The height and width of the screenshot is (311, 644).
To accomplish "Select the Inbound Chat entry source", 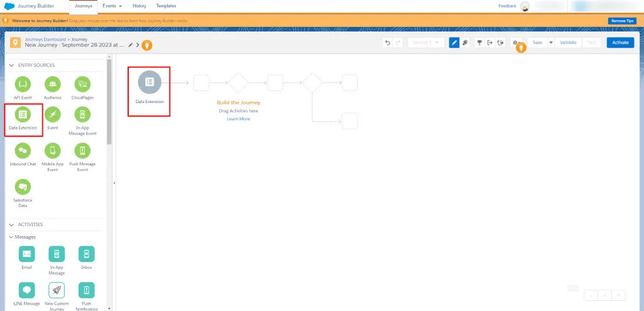I will point(23,151).
